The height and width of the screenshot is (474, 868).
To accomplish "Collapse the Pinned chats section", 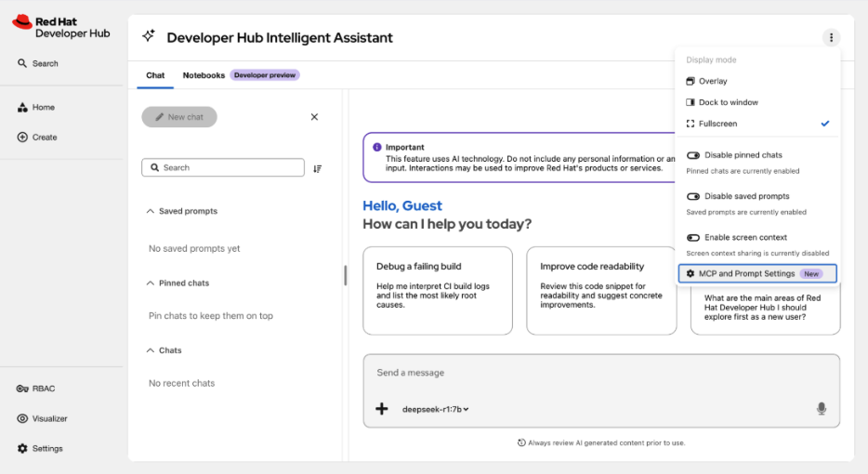I will (178, 283).
